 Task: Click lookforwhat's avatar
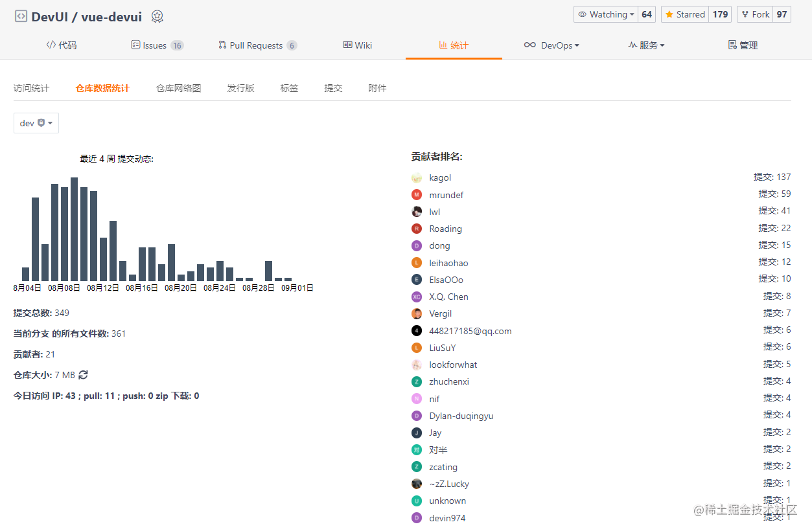[417, 365]
